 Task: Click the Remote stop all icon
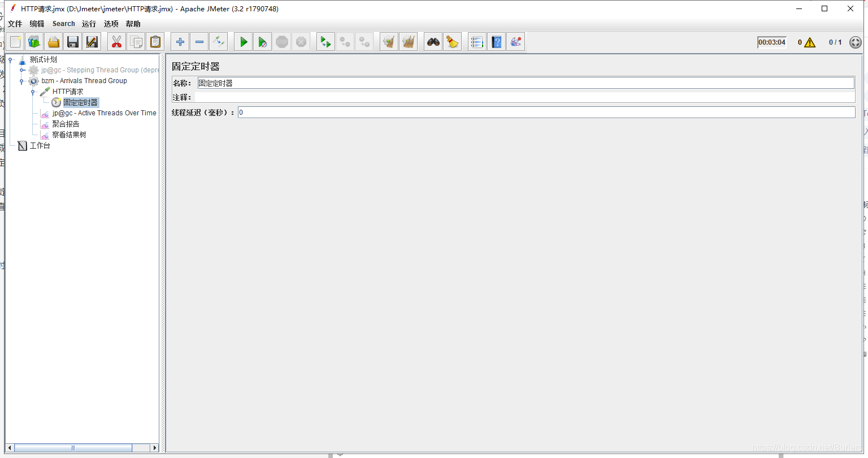[x=345, y=42]
